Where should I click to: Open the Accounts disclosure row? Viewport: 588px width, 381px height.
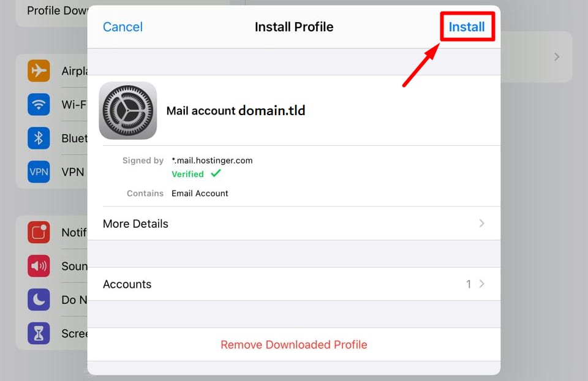[x=127, y=284]
